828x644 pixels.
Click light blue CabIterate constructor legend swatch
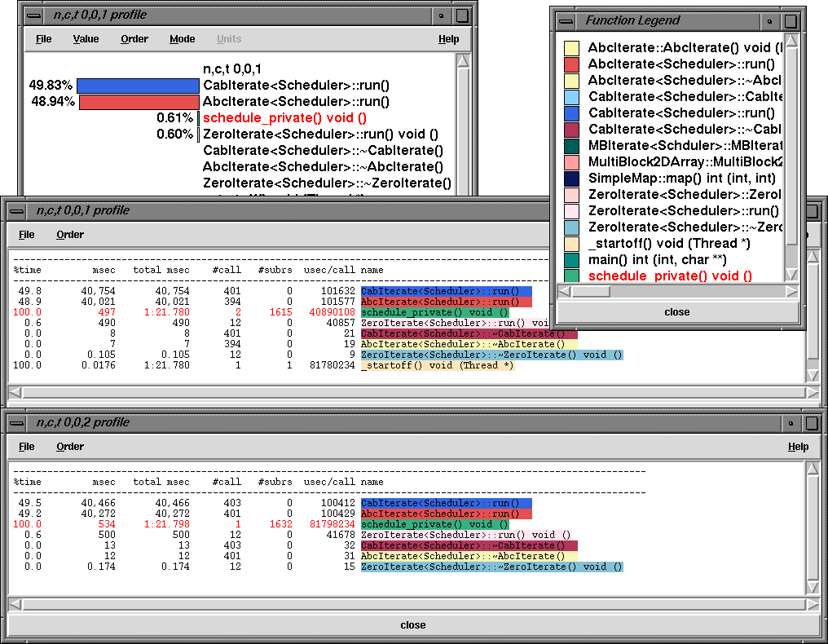tap(571, 97)
